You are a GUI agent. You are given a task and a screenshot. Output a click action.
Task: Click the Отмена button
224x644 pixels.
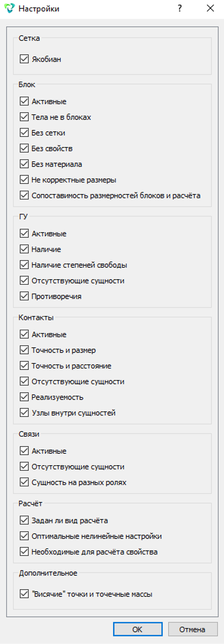[x=192, y=629]
